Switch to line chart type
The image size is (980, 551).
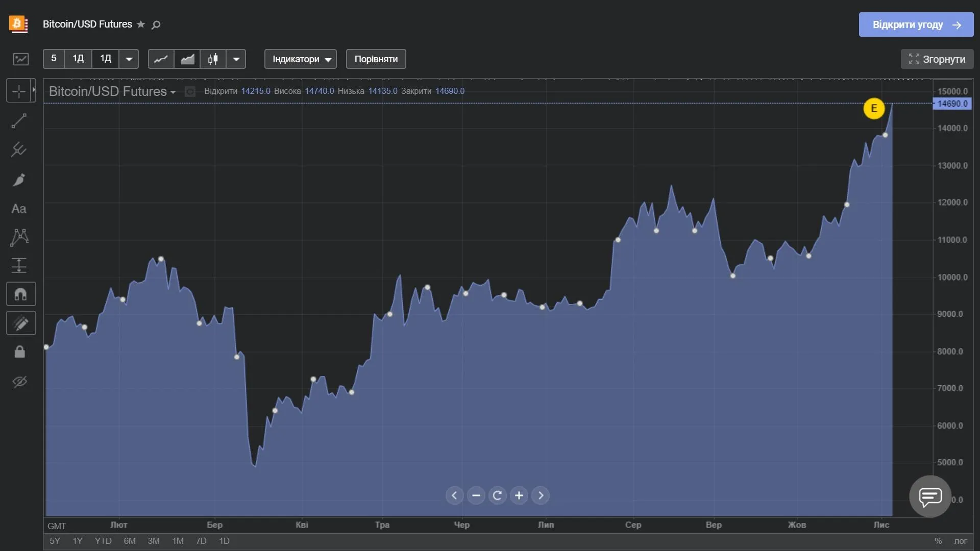[x=161, y=59]
